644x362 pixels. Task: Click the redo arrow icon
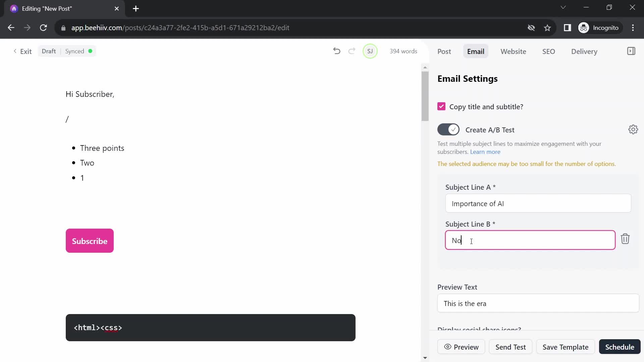[351, 51]
